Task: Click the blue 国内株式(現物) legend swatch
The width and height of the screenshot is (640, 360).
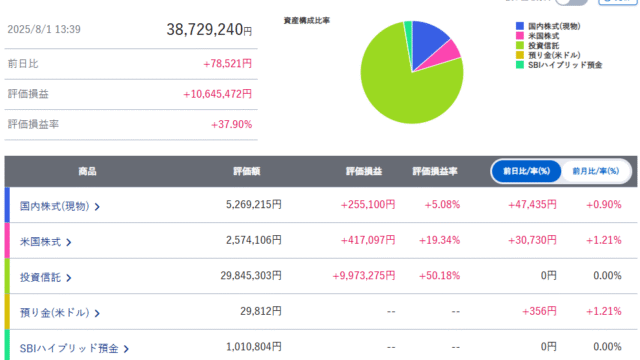Action: 520,26
